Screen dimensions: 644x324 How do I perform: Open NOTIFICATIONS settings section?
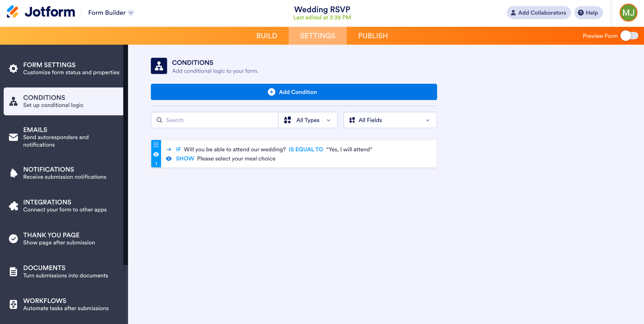click(x=64, y=173)
